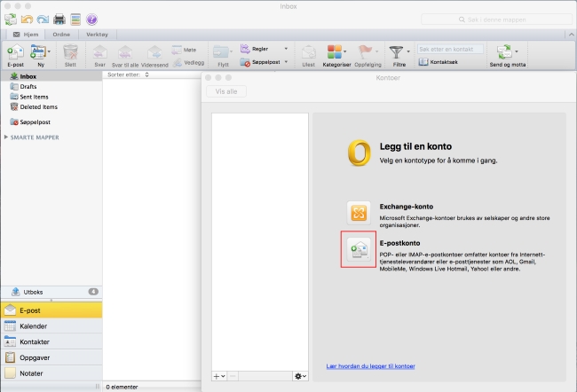Click the Slett trash icon
Screen dimensions: 577x392
(70, 51)
